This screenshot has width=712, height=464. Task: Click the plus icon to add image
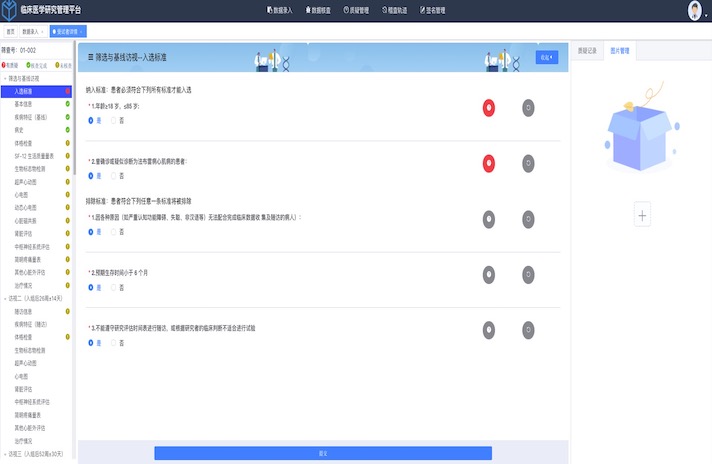point(642,215)
